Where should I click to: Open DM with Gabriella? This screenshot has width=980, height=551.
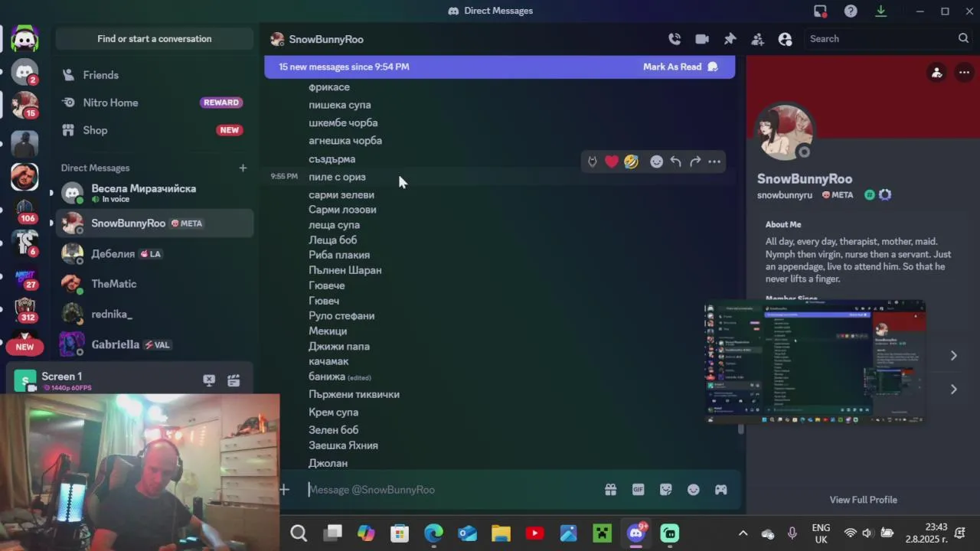tap(155, 344)
